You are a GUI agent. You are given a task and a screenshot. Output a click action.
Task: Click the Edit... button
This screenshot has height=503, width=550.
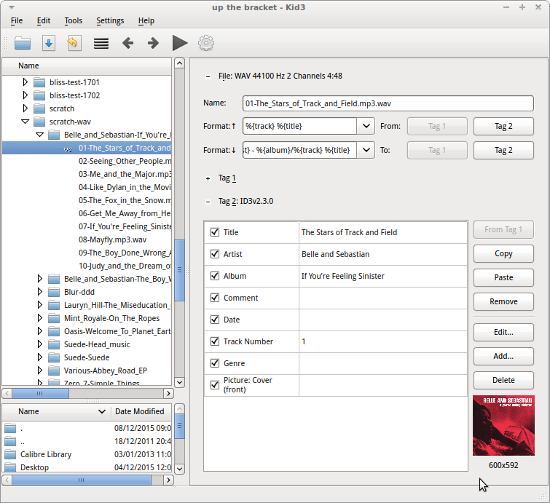(x=503, y=332)
